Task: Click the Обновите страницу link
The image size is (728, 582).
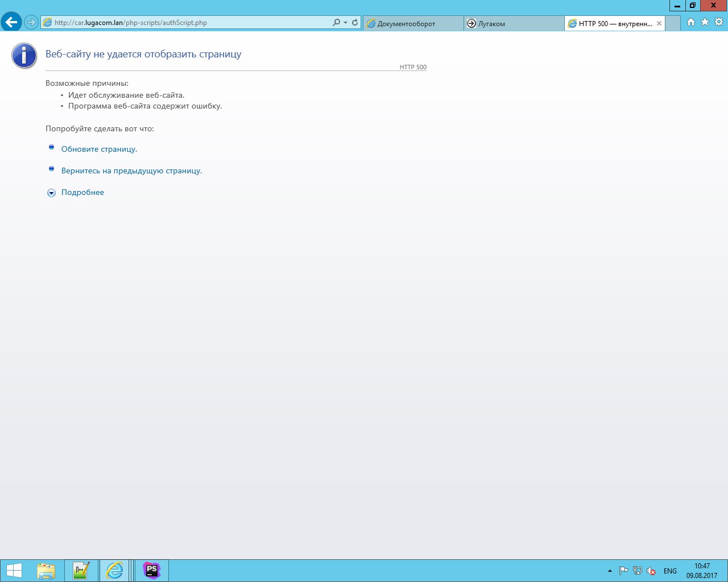Action: point(99,149)
